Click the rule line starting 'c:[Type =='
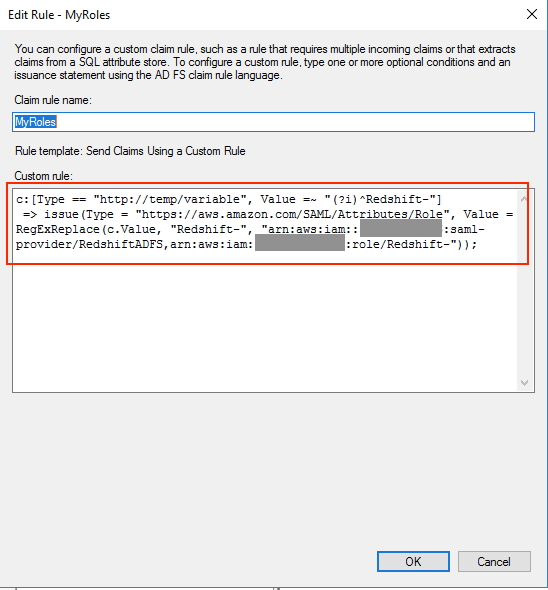Image resolution: width=548 pixels, height=590 pixels. pos(229,199)
